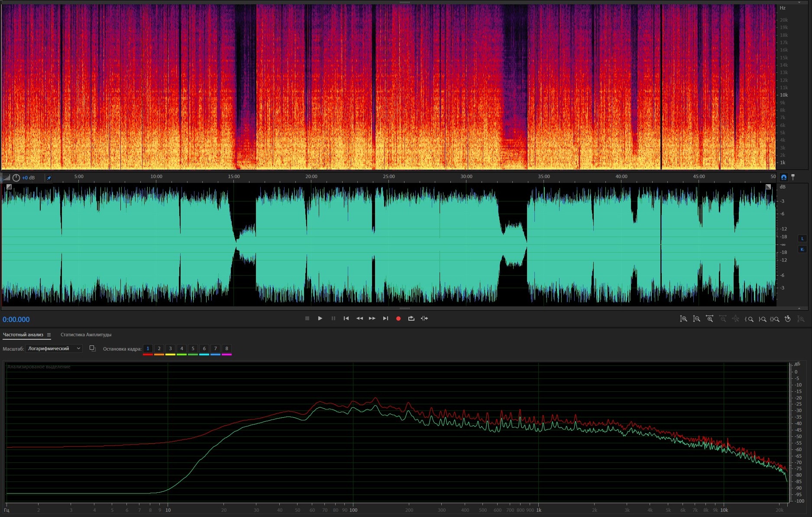Toggle the headphone preview icon on timeline
The height and width of the screenshot is (517, 812).
click(x=783, y=177)
